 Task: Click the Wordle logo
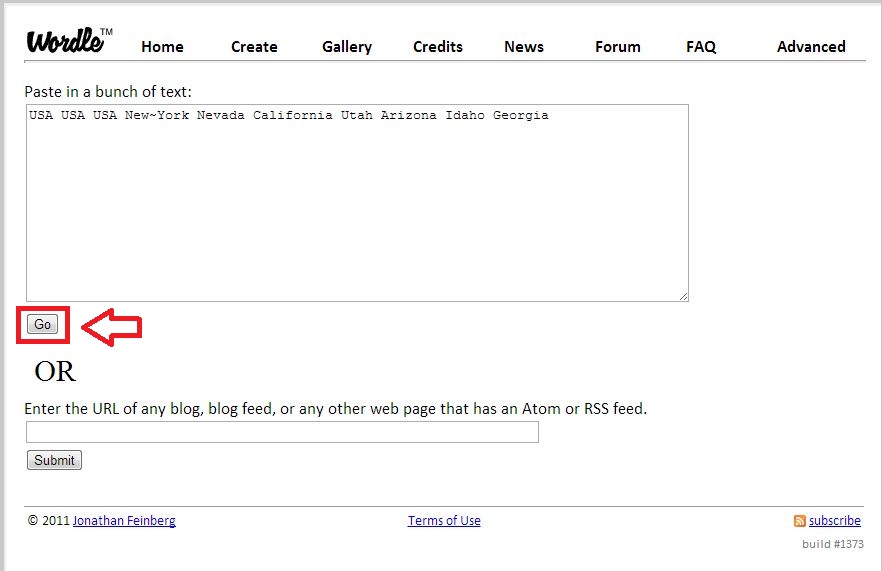(70, 41)
